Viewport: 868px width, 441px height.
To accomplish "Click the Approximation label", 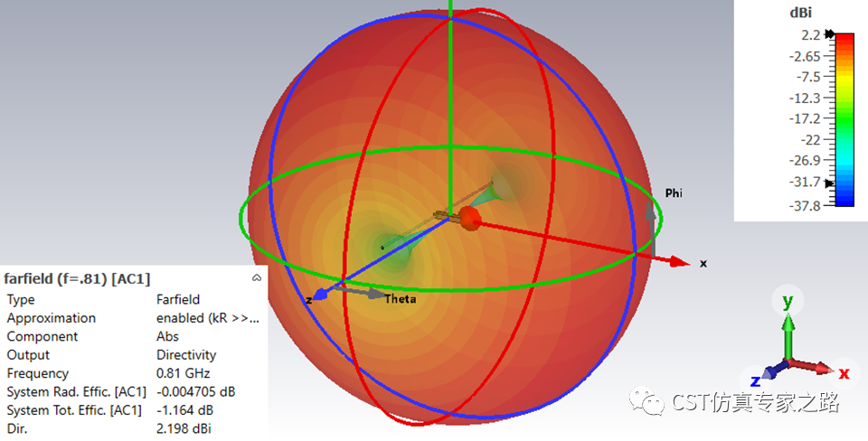I will (x=51, y=318).
